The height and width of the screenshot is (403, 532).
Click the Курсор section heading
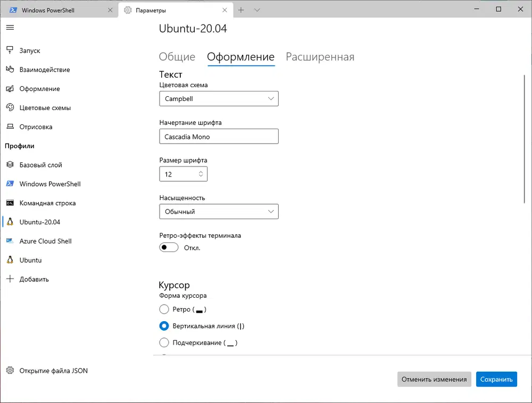point(174,285)
